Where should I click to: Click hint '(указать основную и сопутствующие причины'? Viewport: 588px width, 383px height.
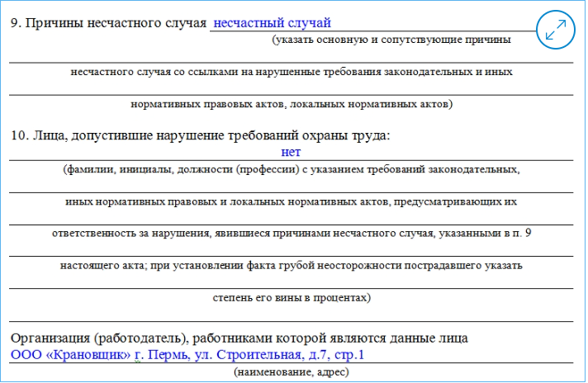[402, 40]
